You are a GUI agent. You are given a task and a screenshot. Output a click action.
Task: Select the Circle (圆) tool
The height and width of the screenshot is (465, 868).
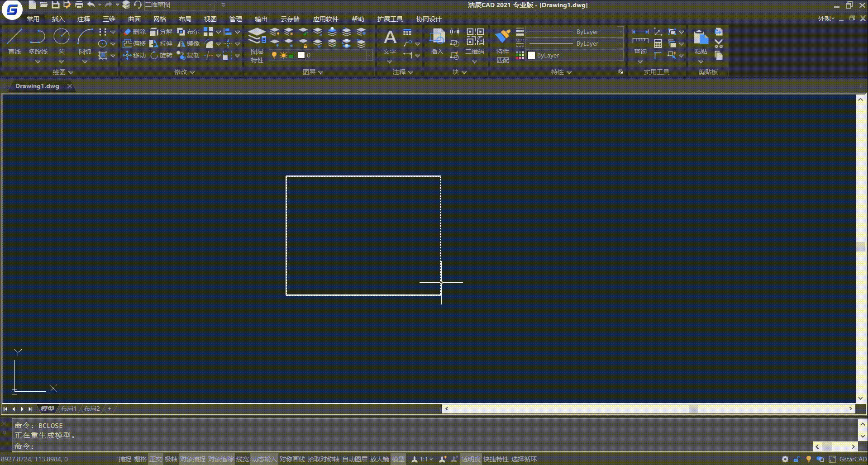click(x=62, y=42)
